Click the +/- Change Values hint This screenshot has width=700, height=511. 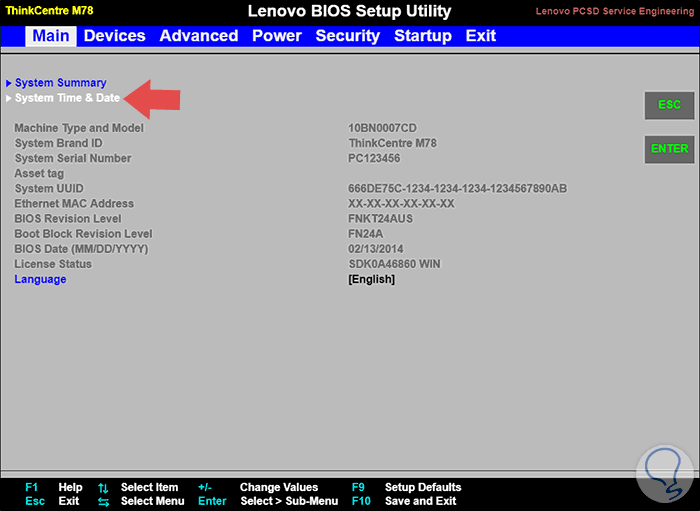pyautogui.click(x=258, y=487)
